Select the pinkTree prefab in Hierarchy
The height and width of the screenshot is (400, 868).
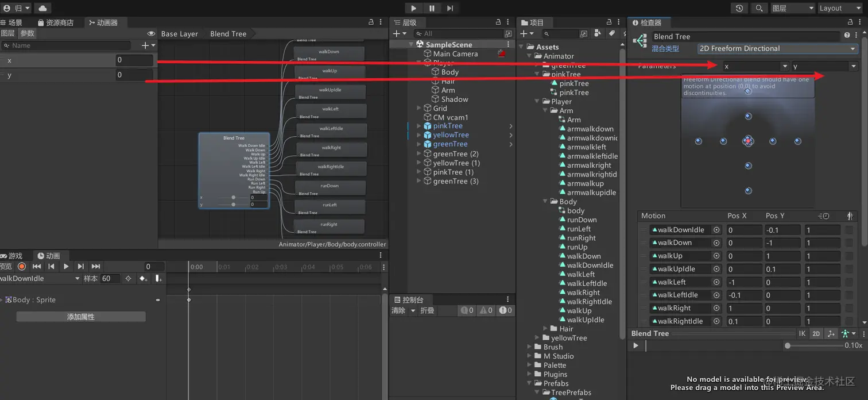(x=448, y=126)
